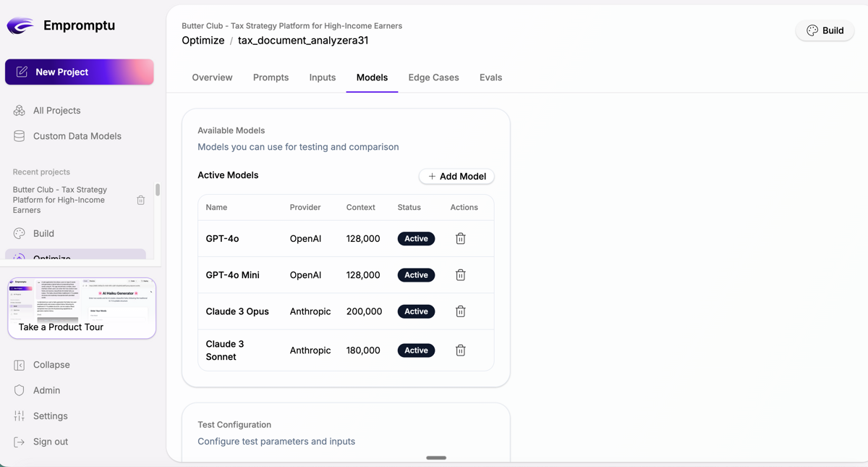Delete Claude 3 Sonnet from active models
This screenshot has height=467, width=868.
(x=460, y=350)
